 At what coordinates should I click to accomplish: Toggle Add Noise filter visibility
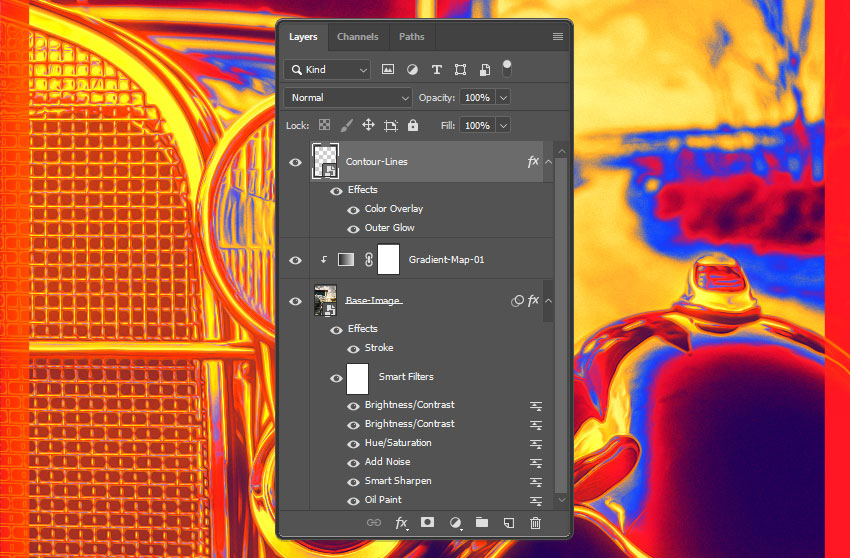353,463
